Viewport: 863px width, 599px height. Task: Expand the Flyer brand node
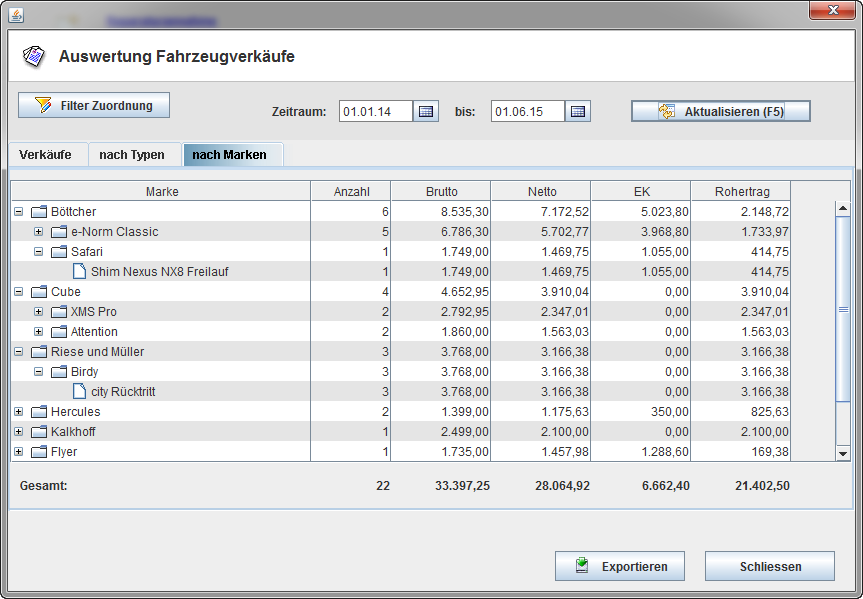[19, 452]
